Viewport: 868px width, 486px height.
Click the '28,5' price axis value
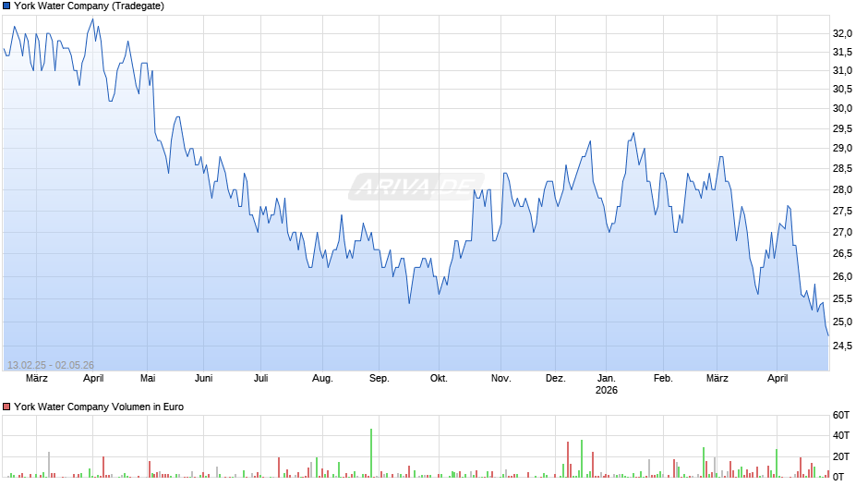[x=842, y=169]
